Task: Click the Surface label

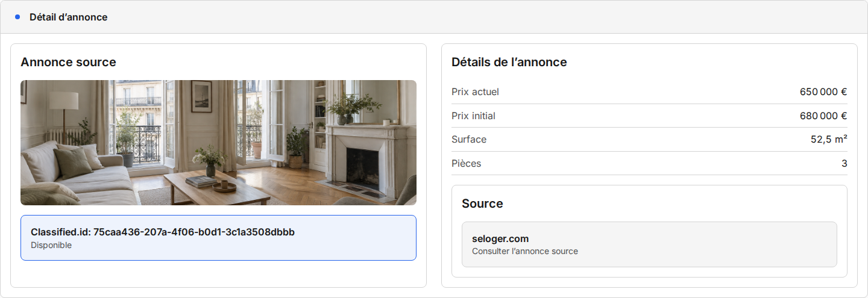Action: click(x=469, y=140)
